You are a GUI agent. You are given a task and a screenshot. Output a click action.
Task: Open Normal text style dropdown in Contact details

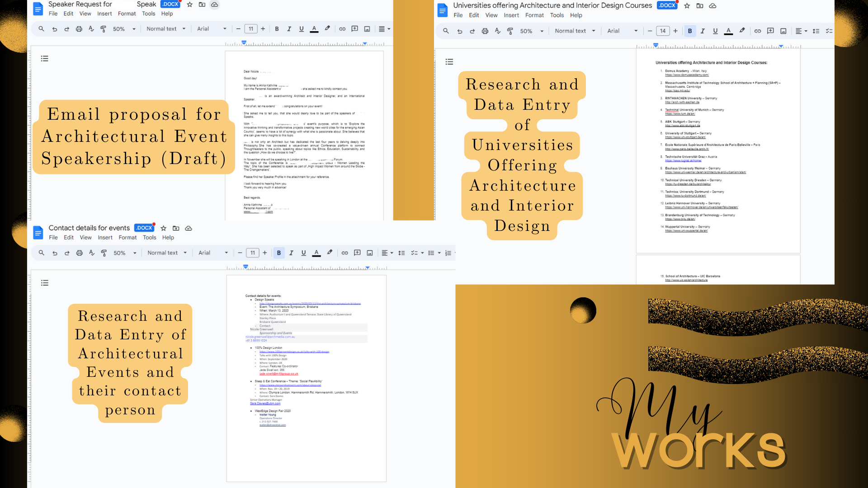point(167,253)
